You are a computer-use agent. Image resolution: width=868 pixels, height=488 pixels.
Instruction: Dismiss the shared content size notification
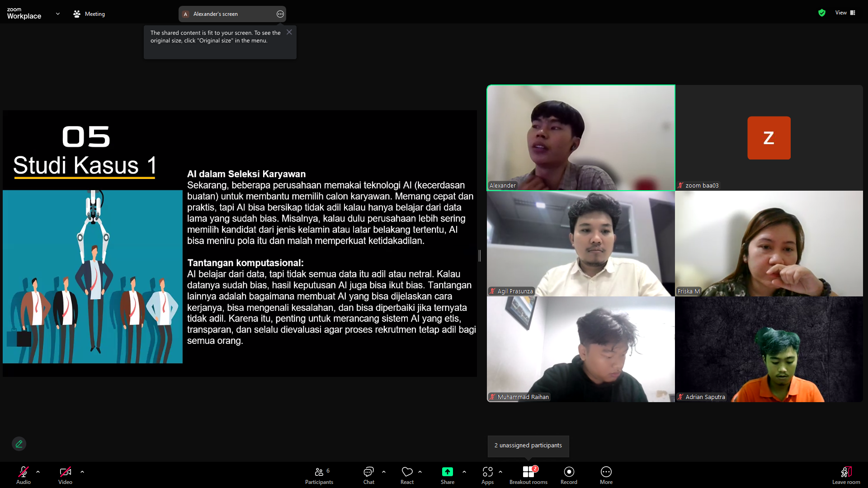coord(289,32)
